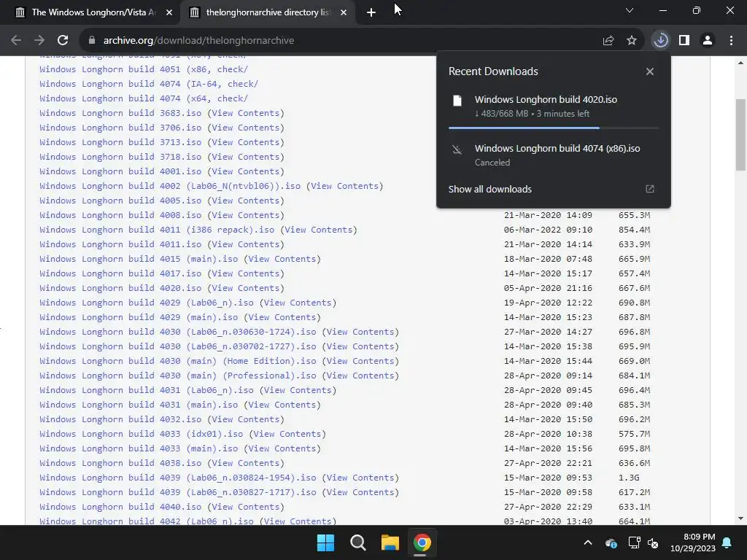Download build 4039 (Lab06_n.030824-1954).iso

click(x=178, y=478)
